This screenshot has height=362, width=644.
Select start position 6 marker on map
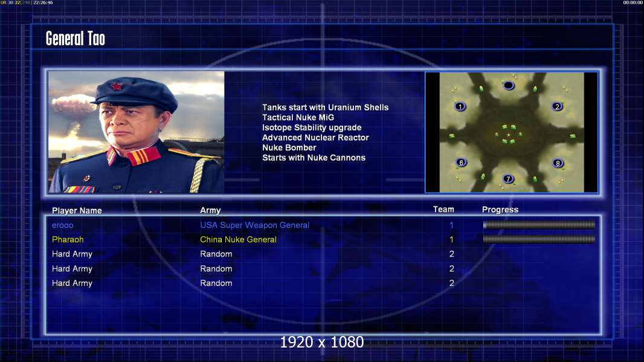point(461,163)
